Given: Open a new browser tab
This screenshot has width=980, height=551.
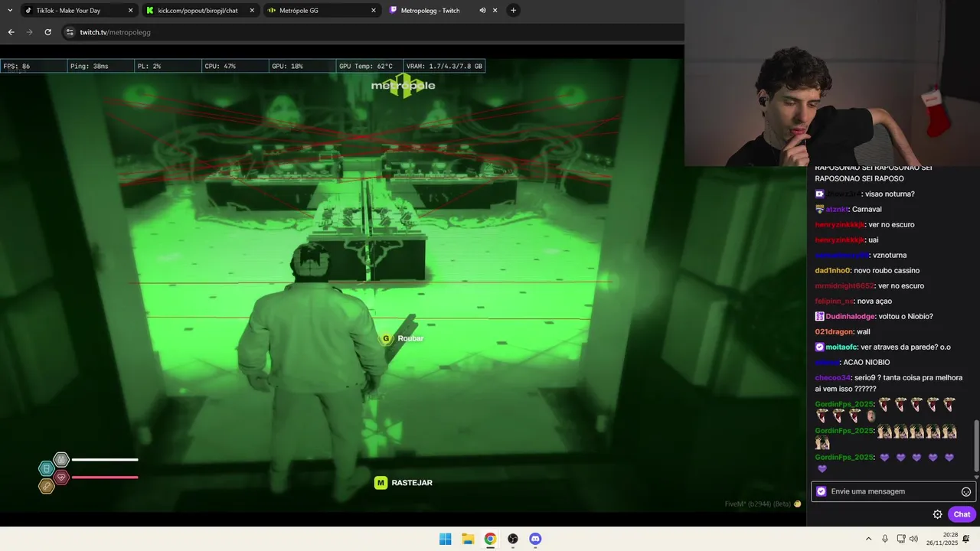Looking at the screenshot, I should 513,11.
